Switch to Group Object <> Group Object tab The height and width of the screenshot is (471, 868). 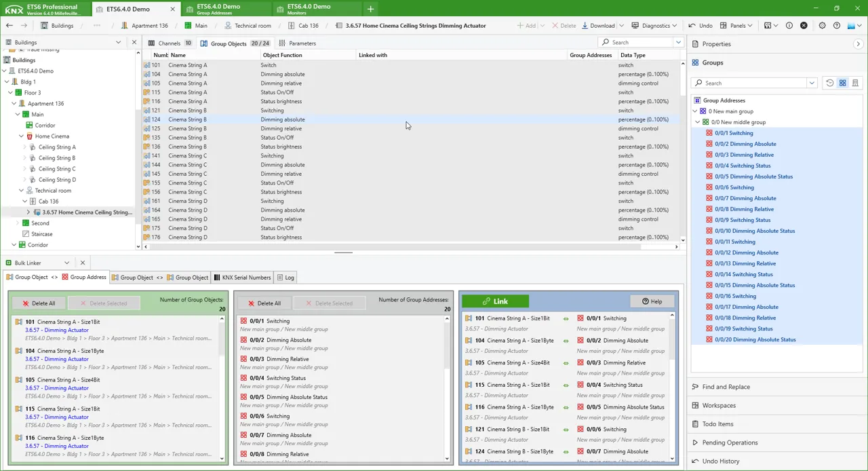coord(160,277)
